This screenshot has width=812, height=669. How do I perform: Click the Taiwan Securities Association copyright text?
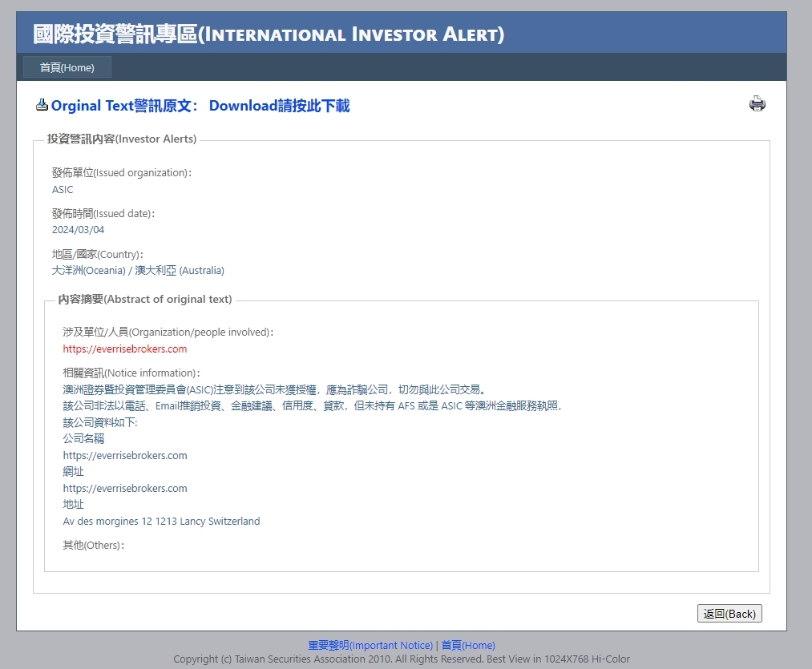(x=401, y=659)
